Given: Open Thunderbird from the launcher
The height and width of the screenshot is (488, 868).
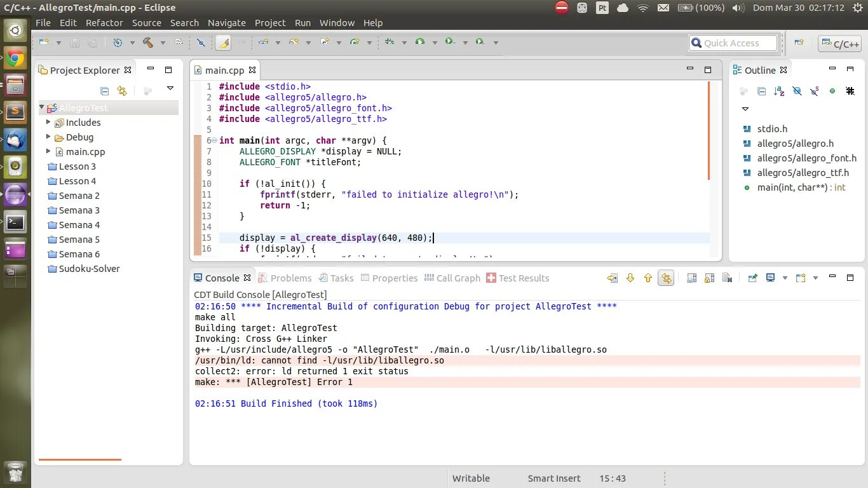Looking at the screenshot, I should coord(15,140).
